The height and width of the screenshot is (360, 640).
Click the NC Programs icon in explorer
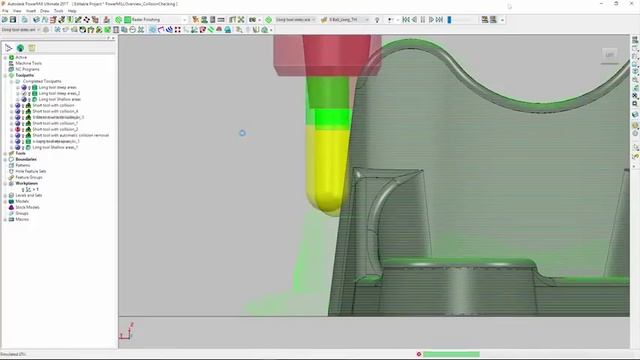pos(11,69)
